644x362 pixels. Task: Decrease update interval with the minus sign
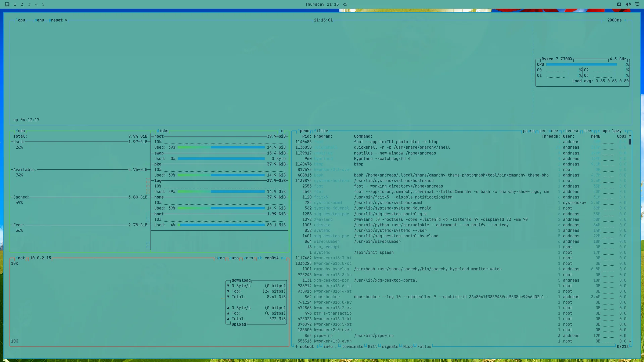pos(604,20)
